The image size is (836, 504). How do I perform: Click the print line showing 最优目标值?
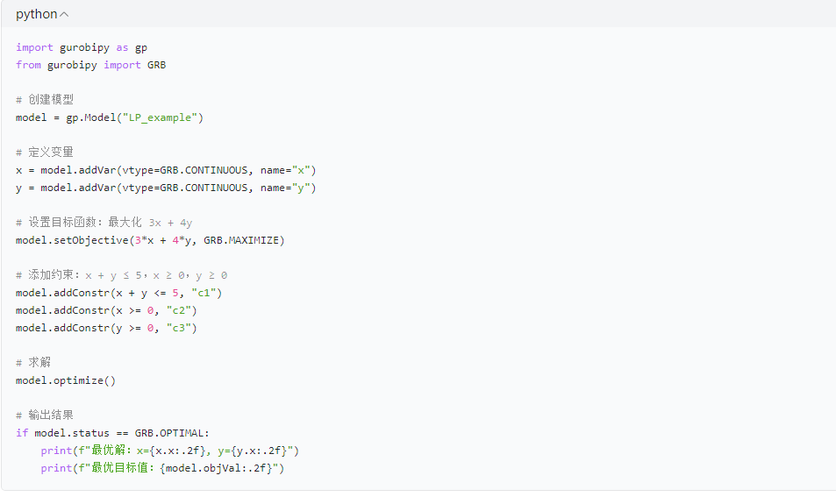162,468
